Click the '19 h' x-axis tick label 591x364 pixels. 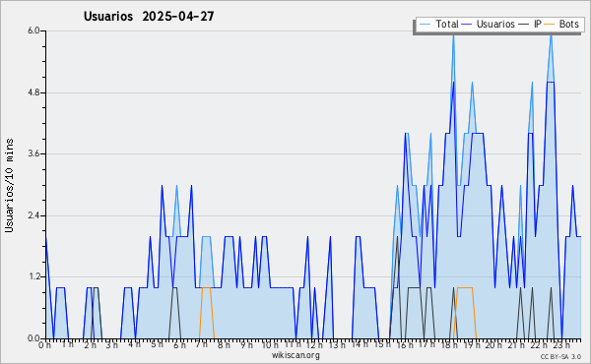[x=471, y=345]
